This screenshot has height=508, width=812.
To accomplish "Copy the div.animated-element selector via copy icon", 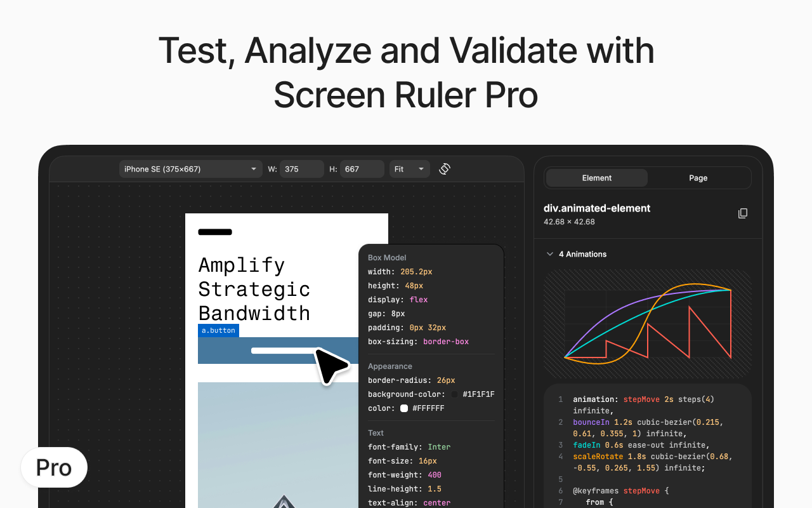I will [x=743, y=213].
